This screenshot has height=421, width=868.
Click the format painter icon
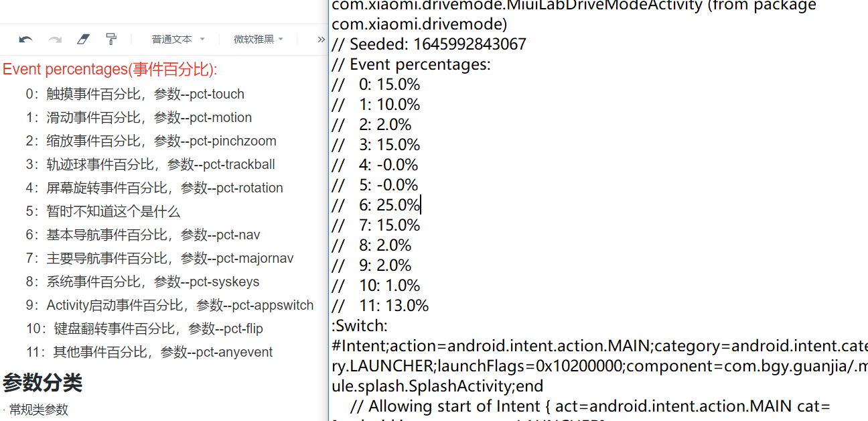(110, 39)
